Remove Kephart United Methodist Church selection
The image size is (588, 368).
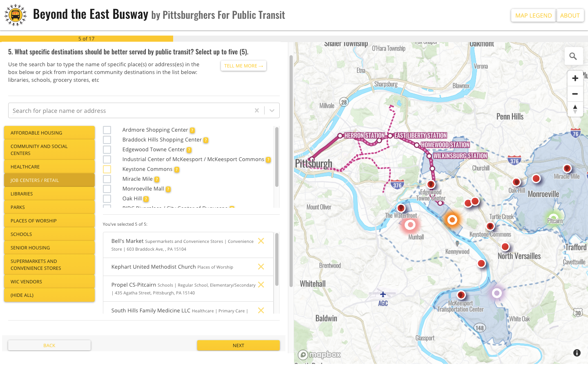(x=261, y=267)
